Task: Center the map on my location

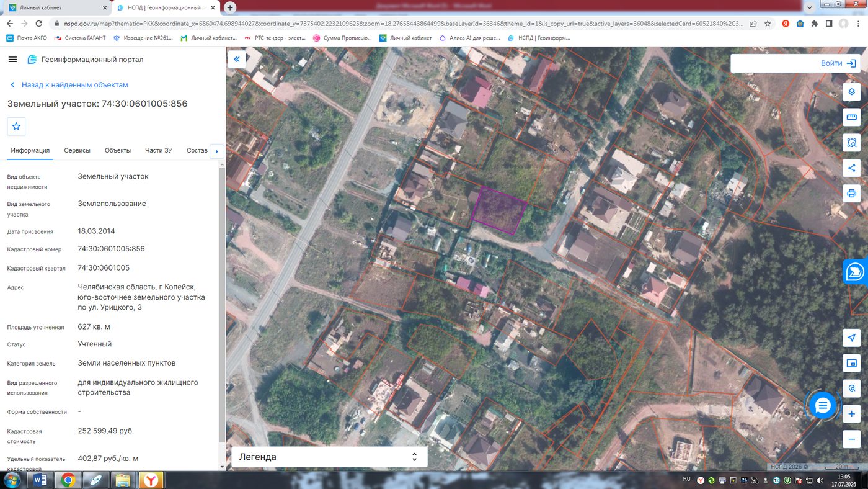Action: 852,338
